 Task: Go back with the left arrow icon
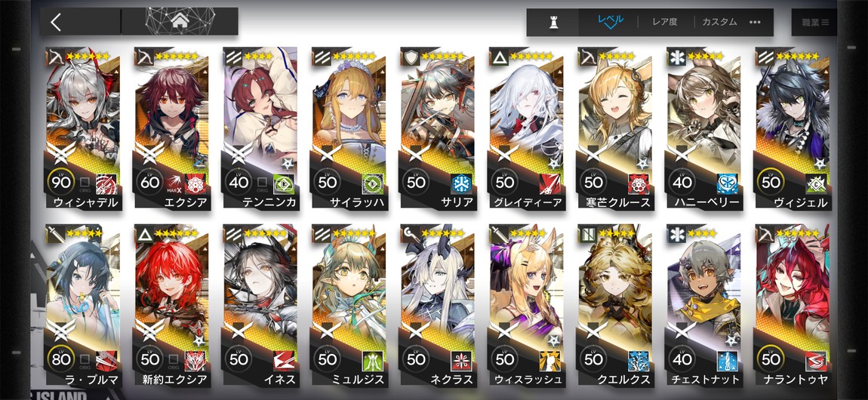point(55,22)
